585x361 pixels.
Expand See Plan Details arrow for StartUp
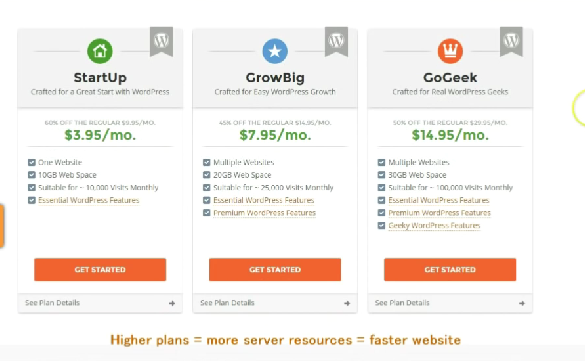pos(172,303)
